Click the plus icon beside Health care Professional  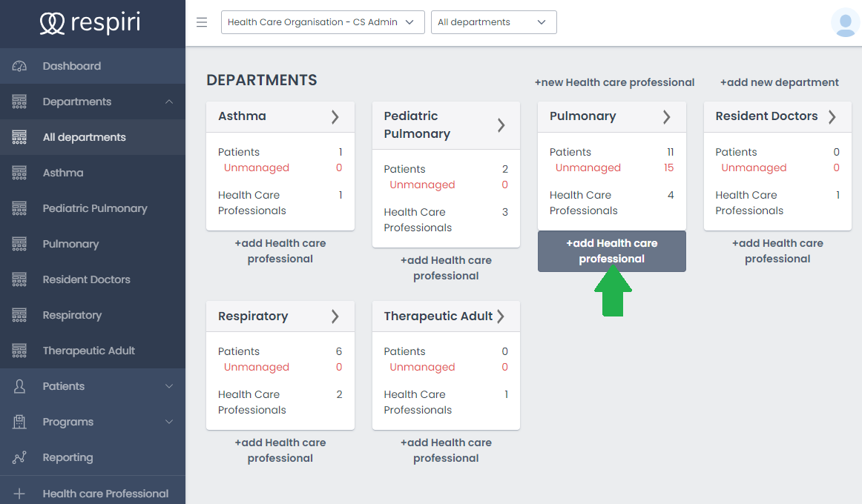click(20, 494)
